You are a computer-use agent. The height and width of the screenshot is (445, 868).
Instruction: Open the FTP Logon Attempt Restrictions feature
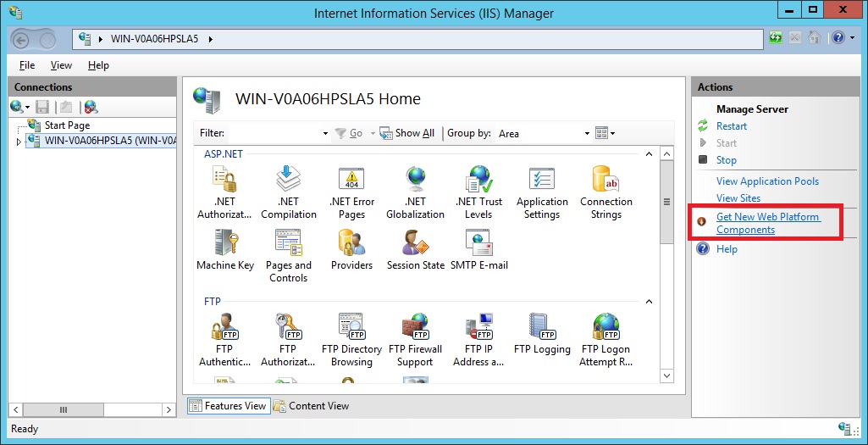click(x=606, y=340)
